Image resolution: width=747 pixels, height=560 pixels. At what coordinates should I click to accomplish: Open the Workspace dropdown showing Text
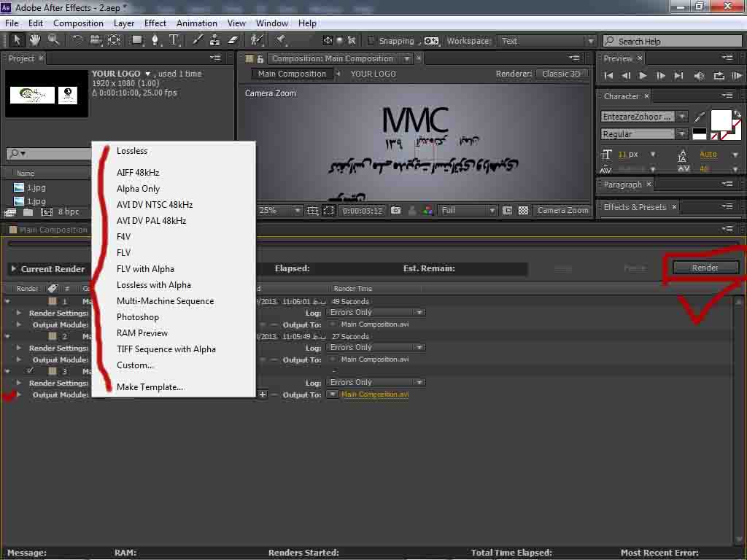546,41
